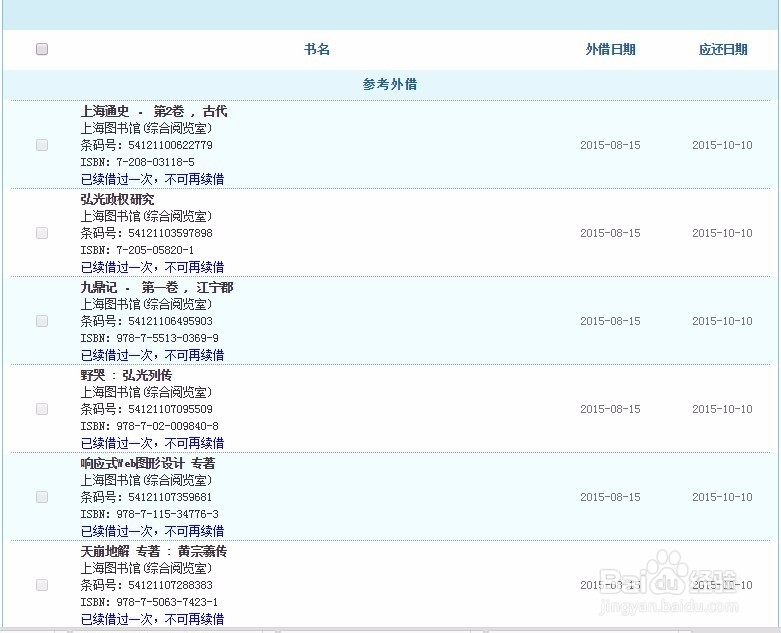Screen dimensions: 781x633
Task: Click the 应还日期 column header
Action: [723, 49]
